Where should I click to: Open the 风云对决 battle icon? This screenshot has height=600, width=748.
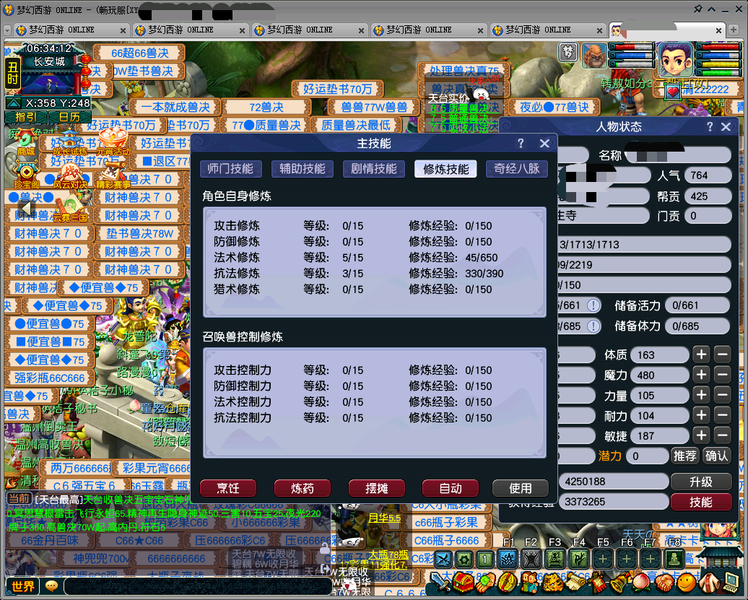pos(70,176)
